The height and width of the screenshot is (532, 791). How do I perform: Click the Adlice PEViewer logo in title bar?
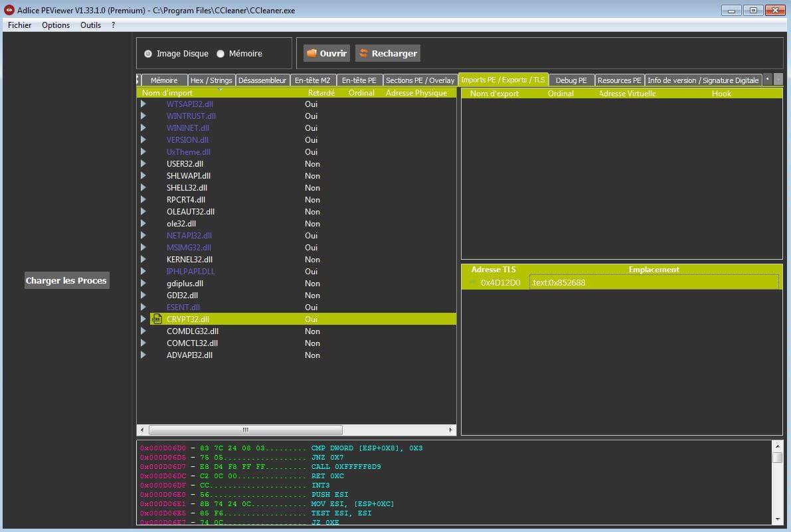(x=9, y=10)
